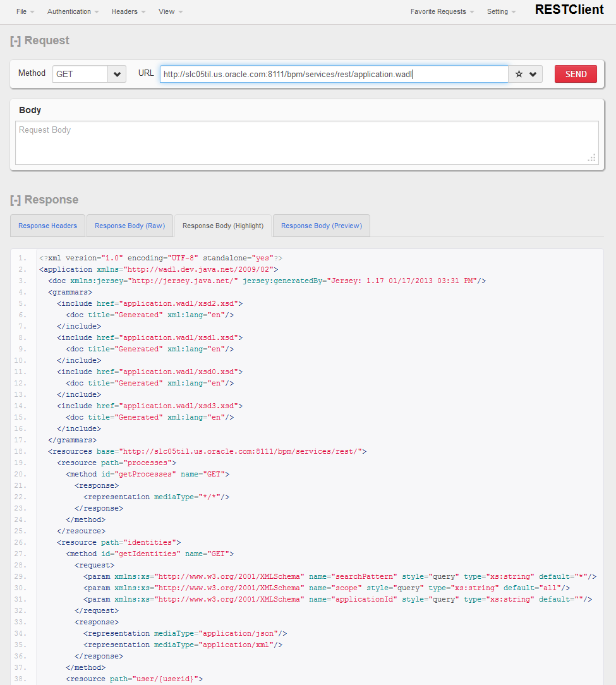Open the Method dropdown arrow
Screen dimensions: 616x685
117,74
